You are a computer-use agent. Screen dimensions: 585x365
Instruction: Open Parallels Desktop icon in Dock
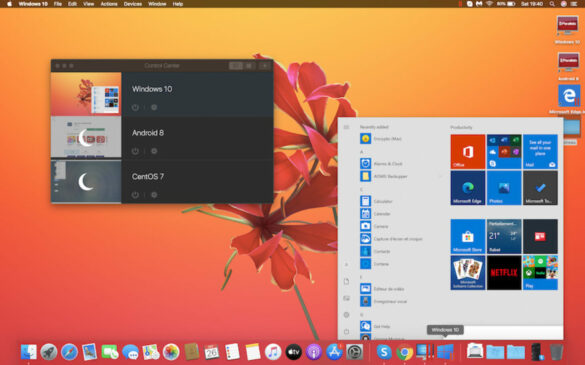425,352
